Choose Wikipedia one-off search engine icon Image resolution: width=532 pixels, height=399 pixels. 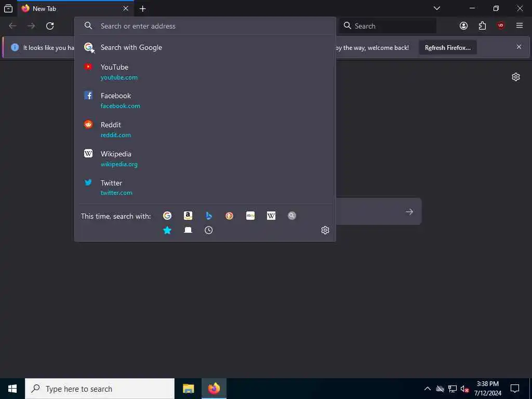[271, 216]
